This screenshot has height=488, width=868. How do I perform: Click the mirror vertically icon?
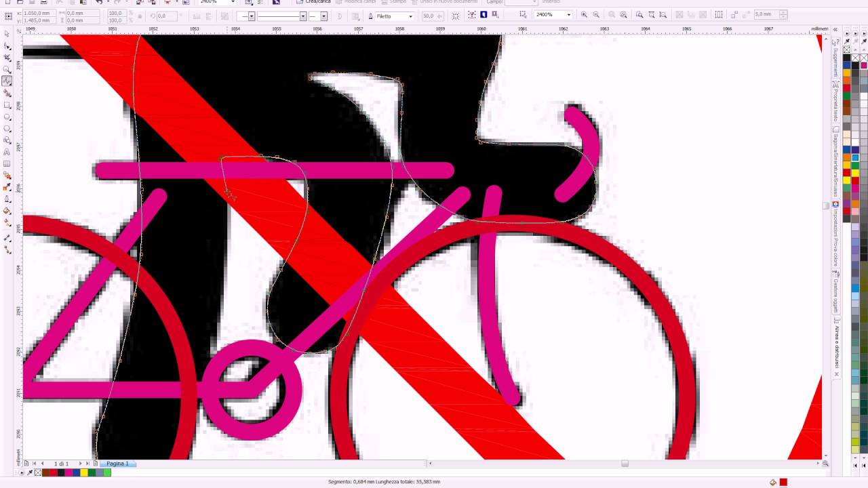208,16
